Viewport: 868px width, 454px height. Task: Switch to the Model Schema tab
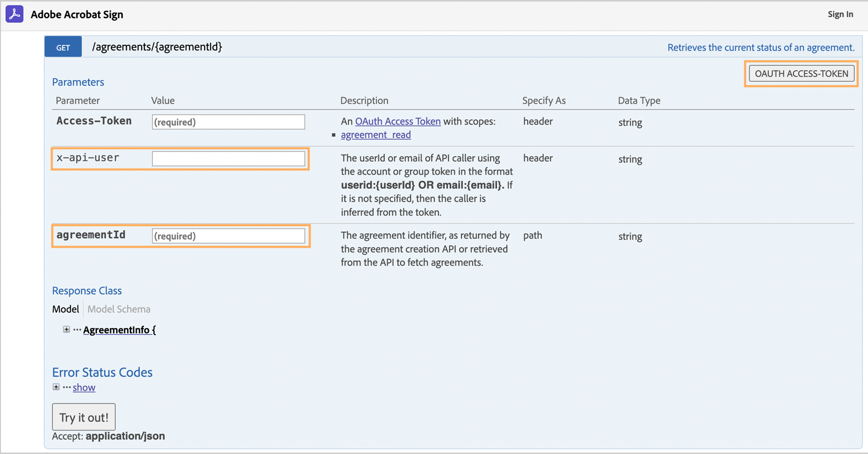tap(119, 309)
